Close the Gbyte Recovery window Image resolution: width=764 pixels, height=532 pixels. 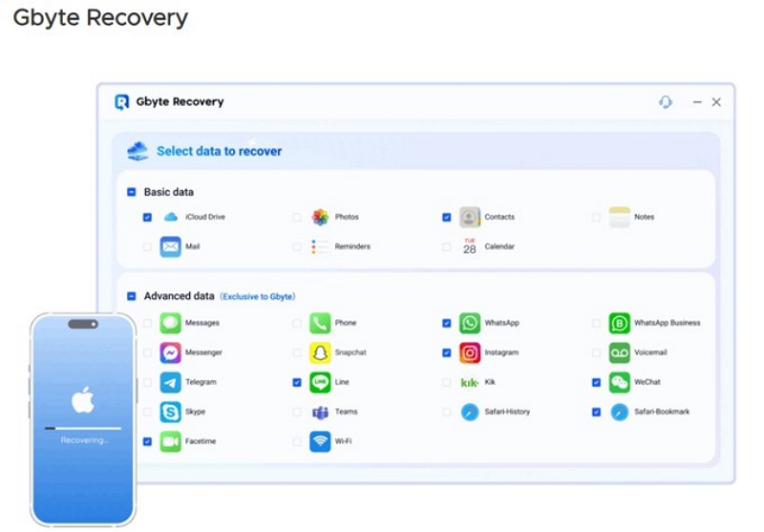[716, 102]
